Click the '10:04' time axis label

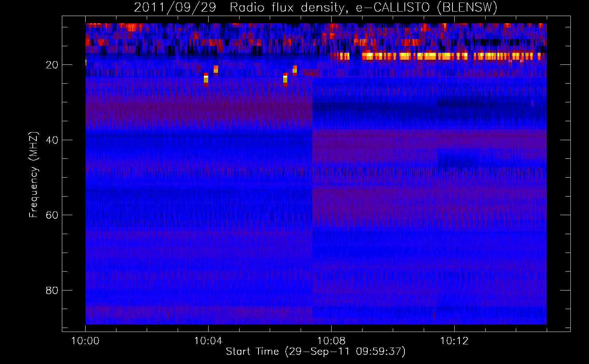tap(208, 341)
